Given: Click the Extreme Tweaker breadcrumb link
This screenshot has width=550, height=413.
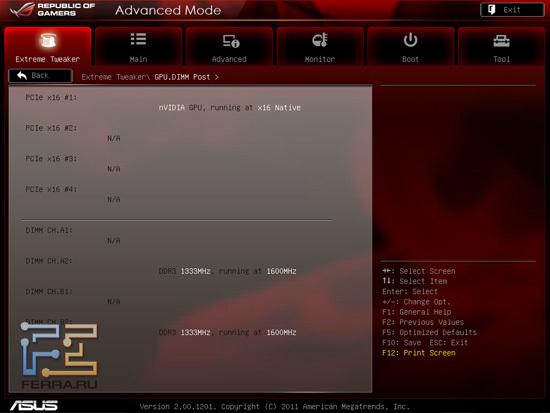Looking at the screenshot, I should click(x=116, y=77).
